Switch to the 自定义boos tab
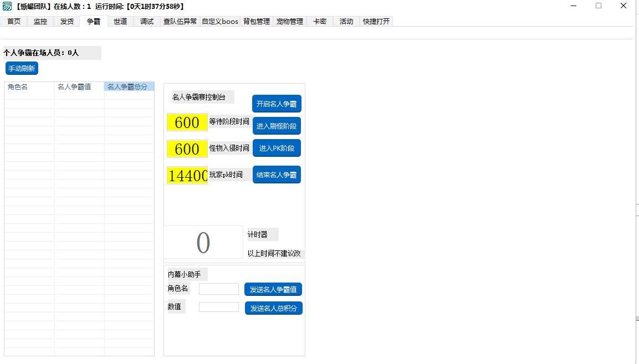The width and height of the screenshot is (639, 364). [x=220, y=22]
